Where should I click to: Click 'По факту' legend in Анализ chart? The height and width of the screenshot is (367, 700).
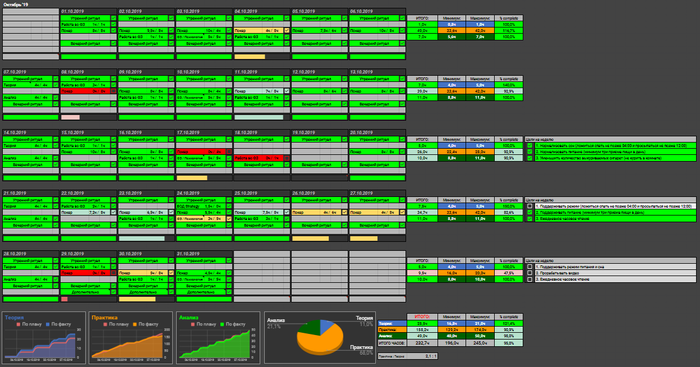coord(233,324)
